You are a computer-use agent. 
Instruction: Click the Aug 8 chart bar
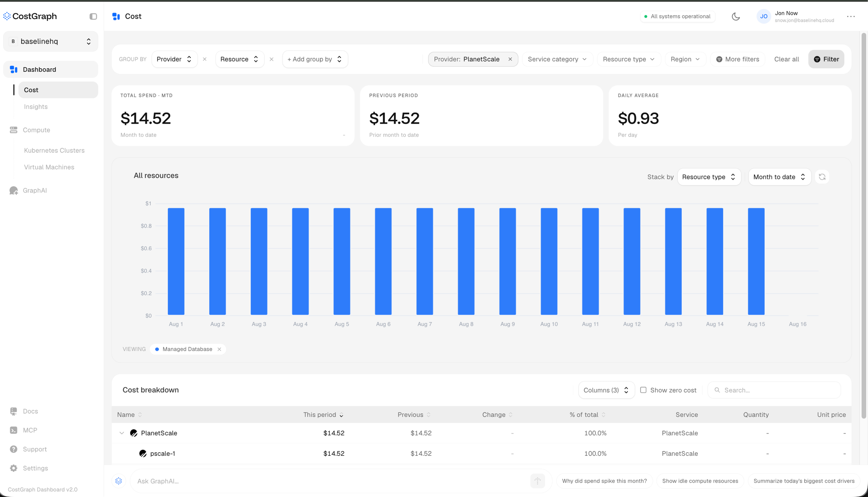click(x=466, y=262)
